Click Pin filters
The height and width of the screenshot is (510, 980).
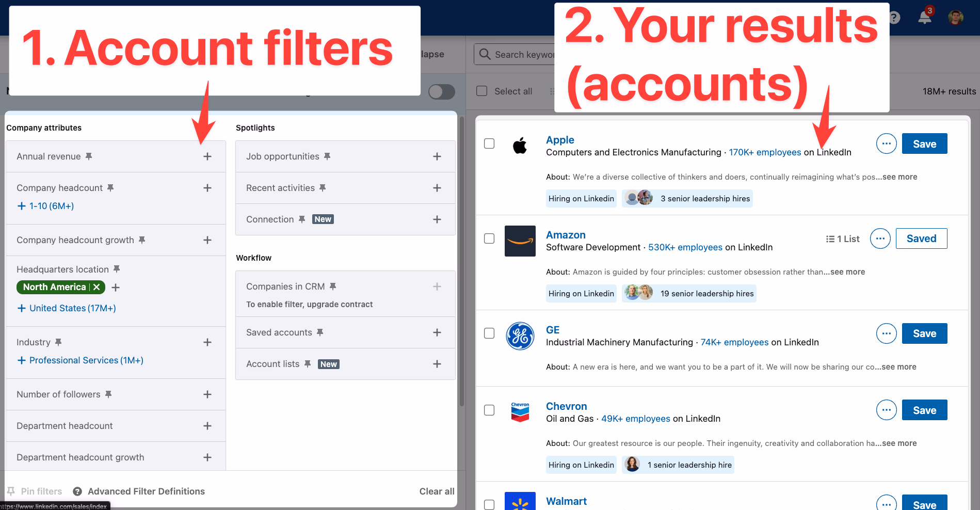pyautogui.click(x=35, y=491)
